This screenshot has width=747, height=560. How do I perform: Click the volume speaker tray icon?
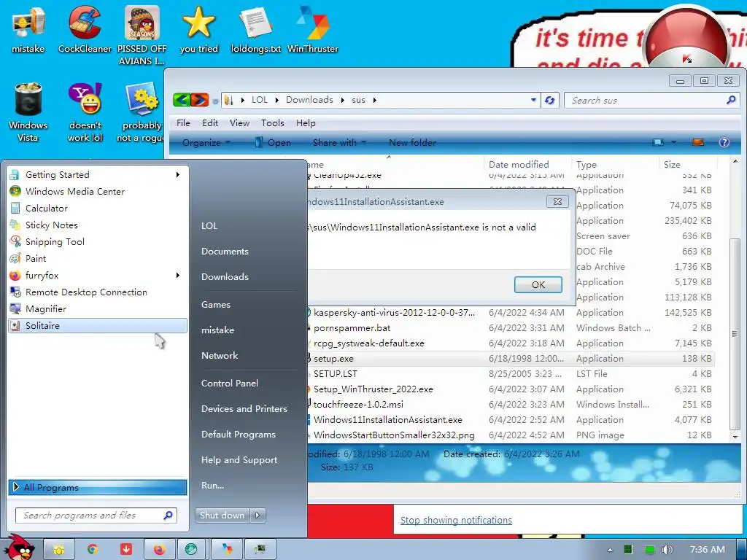click(667, 550)
